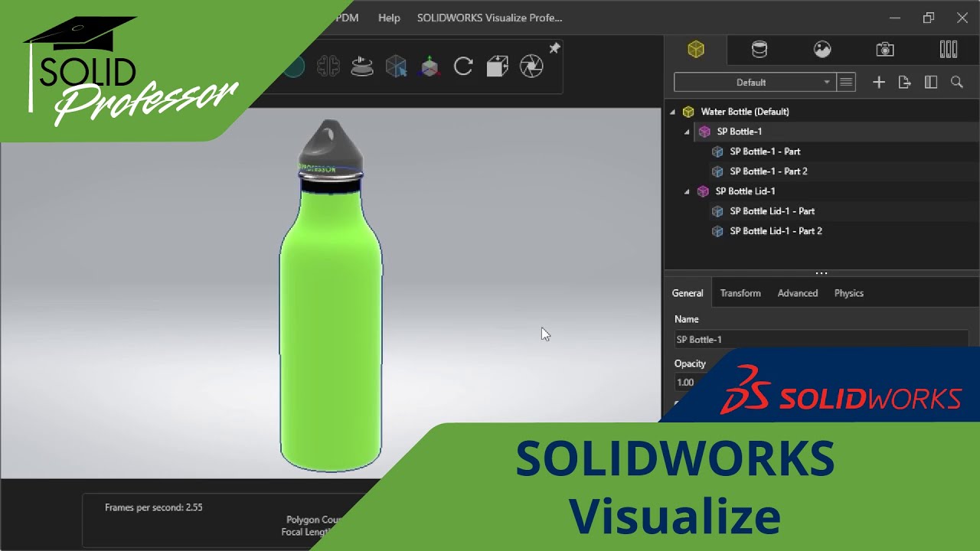Select SP Bottle-1 - Part 2
Image resolution: width=980 pixels, height=551 pixels.
769,171
